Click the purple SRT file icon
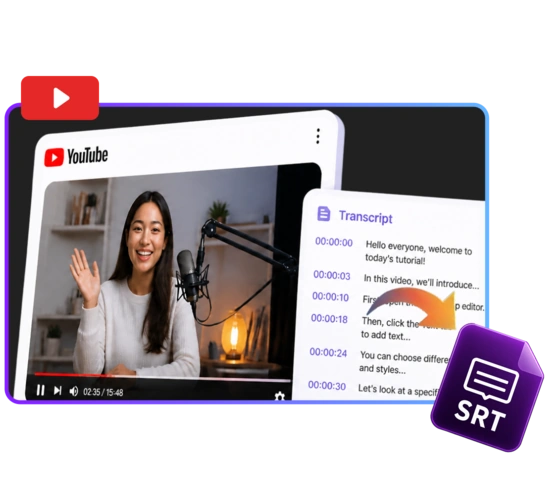The width and height of the screenshot is (559, 500). point(487,387)
